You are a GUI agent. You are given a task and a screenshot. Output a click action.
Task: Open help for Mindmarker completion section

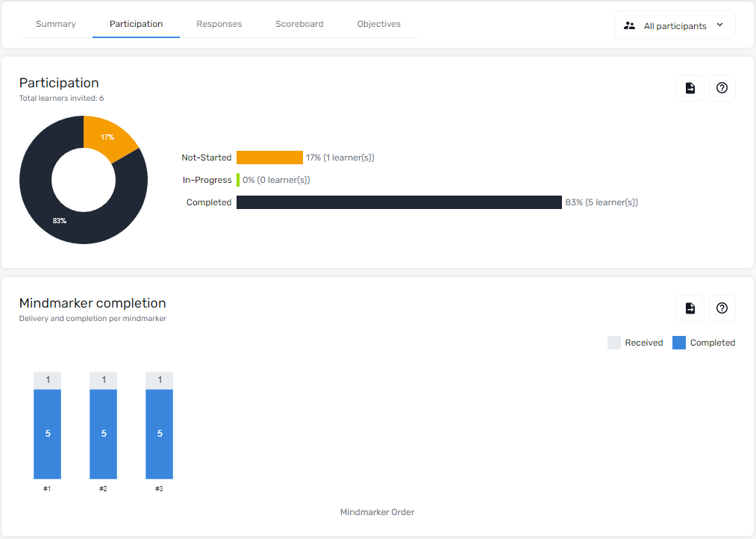pyautogui.click(x=722, y=308)
